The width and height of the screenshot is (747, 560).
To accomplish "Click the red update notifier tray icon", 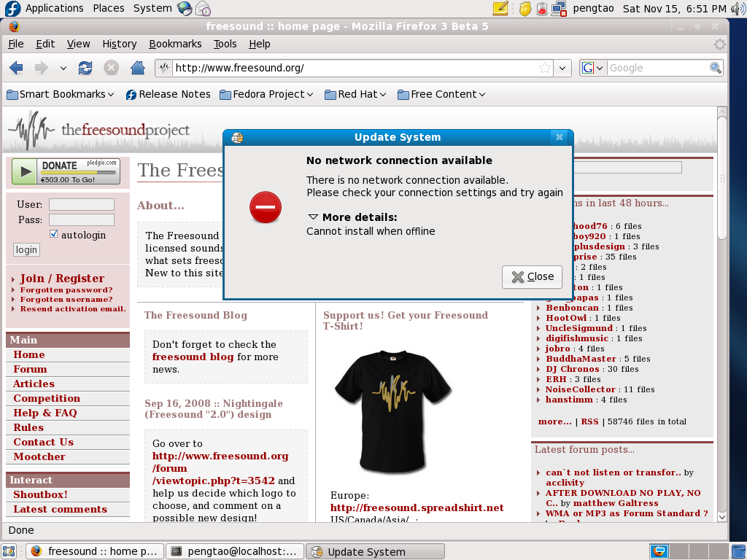I will click(x=542, y=9).
